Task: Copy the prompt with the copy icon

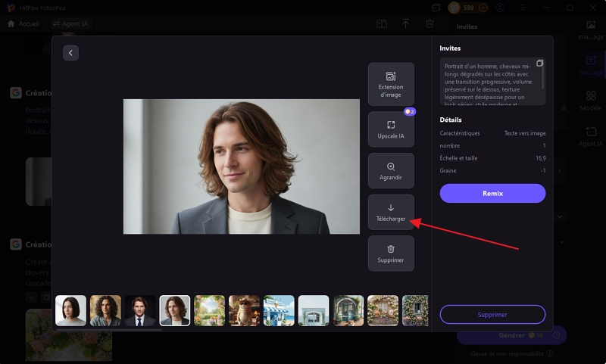Action: [x=539, y=63]
